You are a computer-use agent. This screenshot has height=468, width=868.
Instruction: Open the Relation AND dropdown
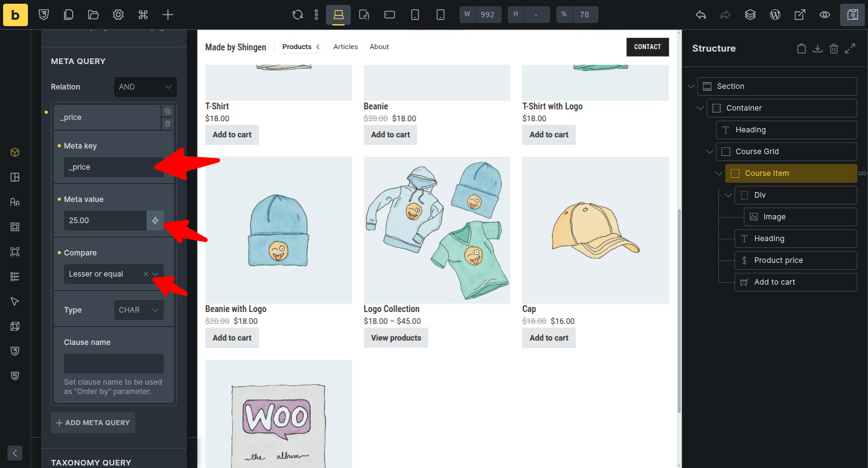tap(145, 87)
